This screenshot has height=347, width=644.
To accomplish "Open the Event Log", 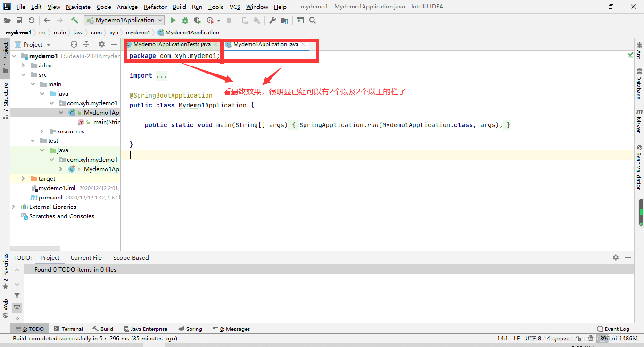I will click(613, 329).
